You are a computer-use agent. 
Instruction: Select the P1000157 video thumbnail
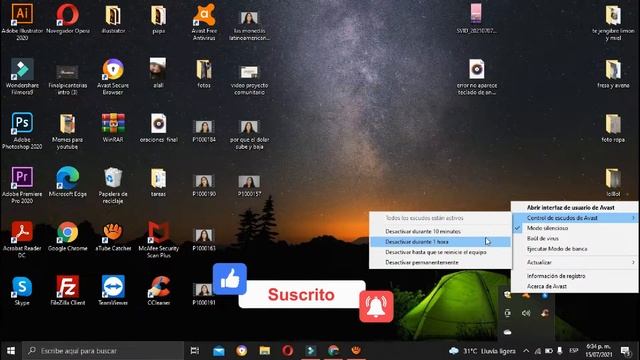coord(249,185)
